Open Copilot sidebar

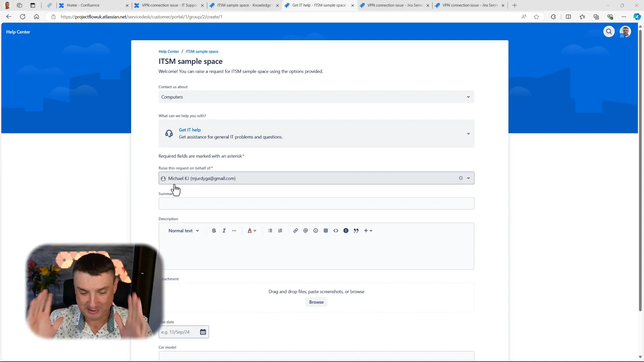(x=637, y=17)
